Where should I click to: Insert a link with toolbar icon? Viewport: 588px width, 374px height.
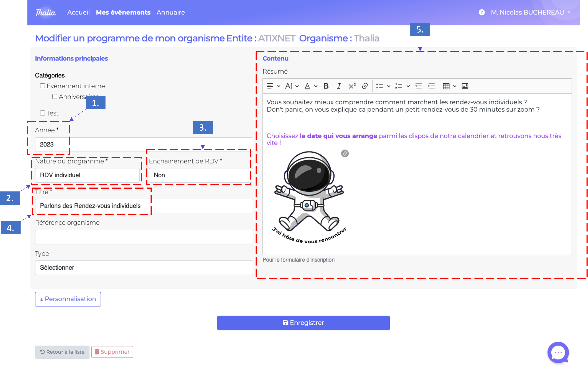click(364, 86)
